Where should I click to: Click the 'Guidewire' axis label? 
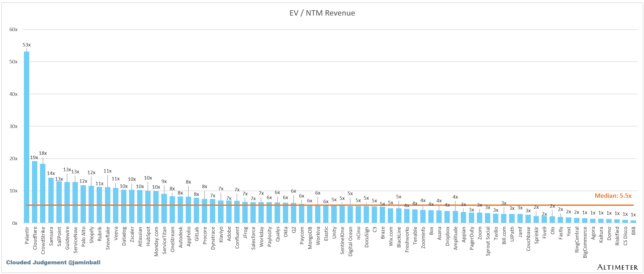coord(67,238)
